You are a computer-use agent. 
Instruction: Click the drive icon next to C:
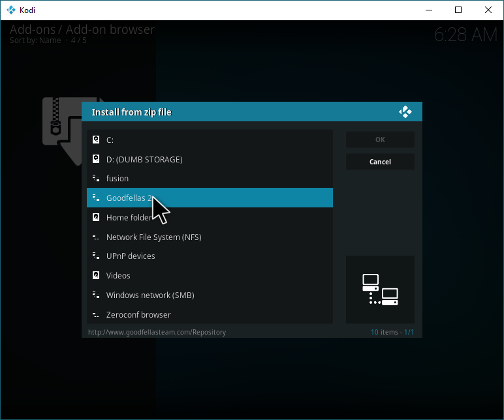pyautogui.click(x=96, y=140)
